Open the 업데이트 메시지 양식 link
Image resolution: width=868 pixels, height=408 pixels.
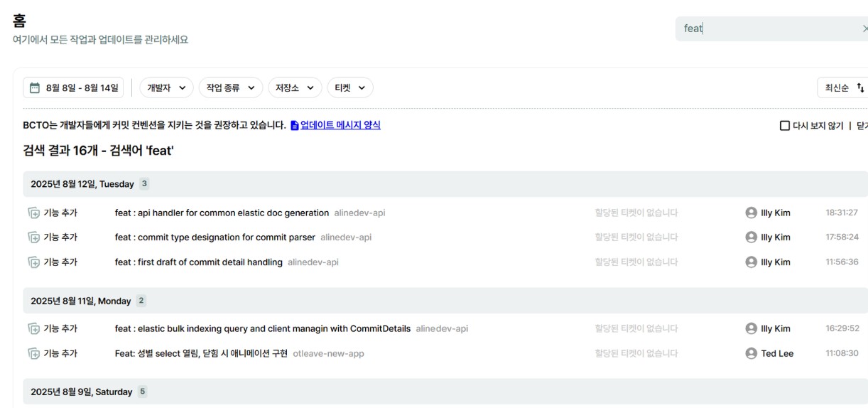tap(340, 125)
